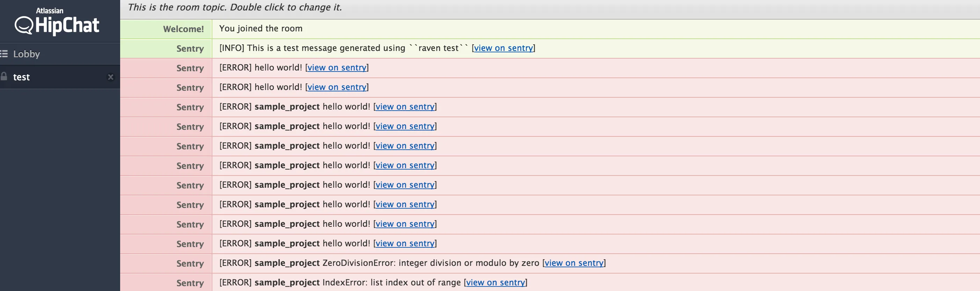
Task: Click sample_project in the IndexError message
Action: [x=287, y=283]
